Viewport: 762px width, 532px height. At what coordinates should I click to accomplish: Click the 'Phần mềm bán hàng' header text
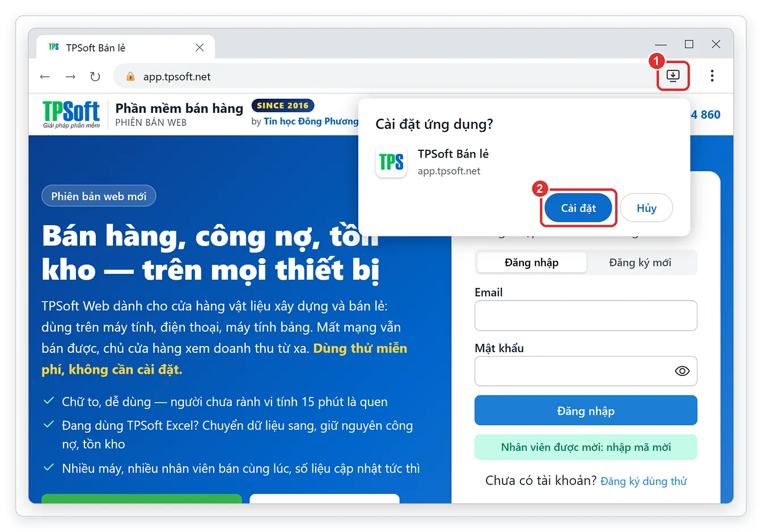tap(179, 108)
